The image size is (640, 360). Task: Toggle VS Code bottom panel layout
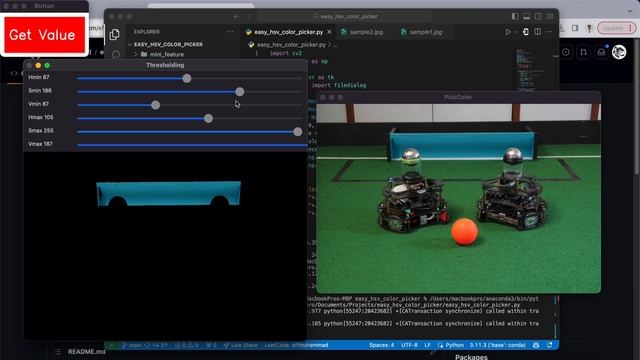(x=527, y=16)
